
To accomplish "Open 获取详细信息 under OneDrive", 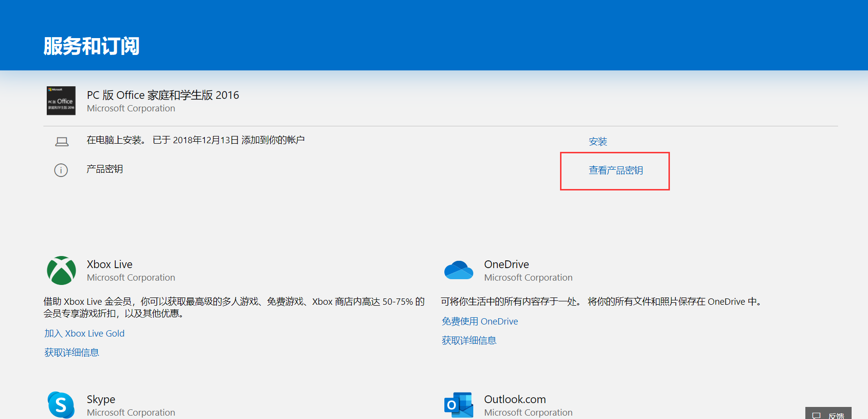I will pyautogui.click(x=469, y=341).
